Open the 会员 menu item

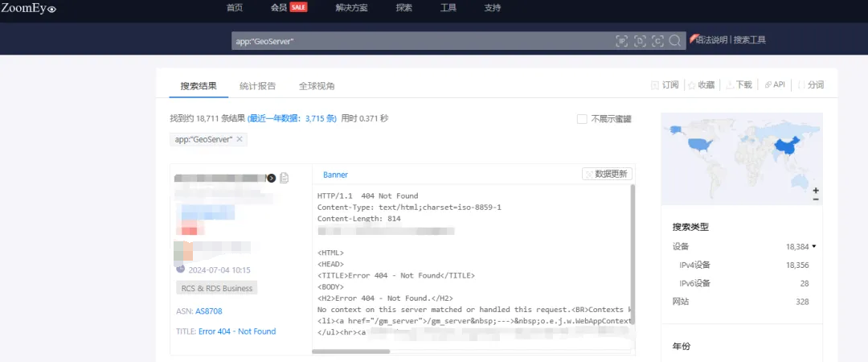coord(278,8)
